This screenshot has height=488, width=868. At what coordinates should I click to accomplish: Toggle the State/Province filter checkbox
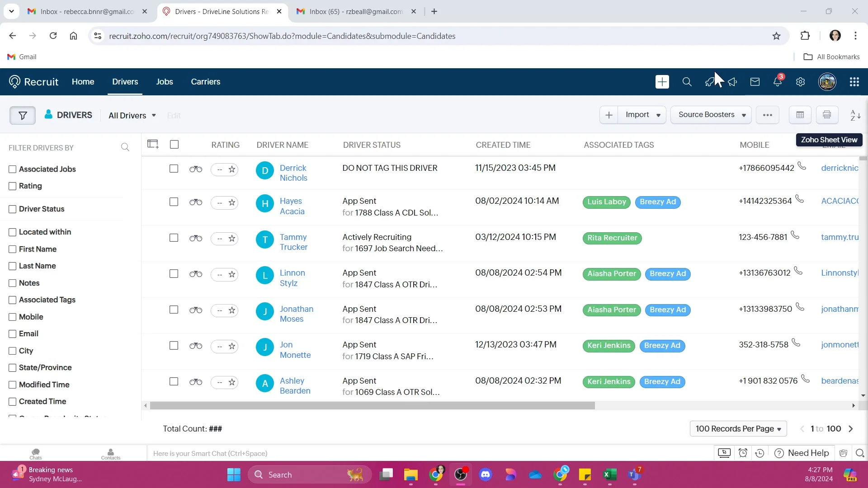[x=13, y=368]
